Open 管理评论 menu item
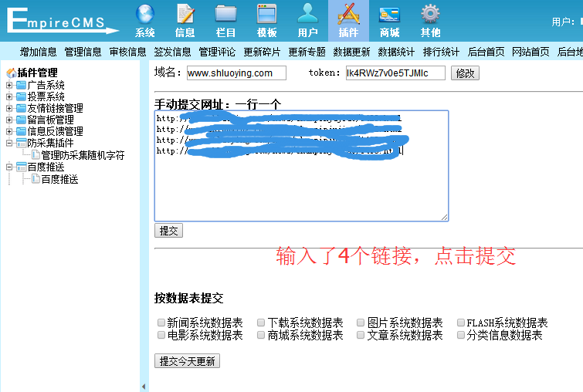Image resolution: width=583 pixels, height=392 pixels. coord(217,52)
